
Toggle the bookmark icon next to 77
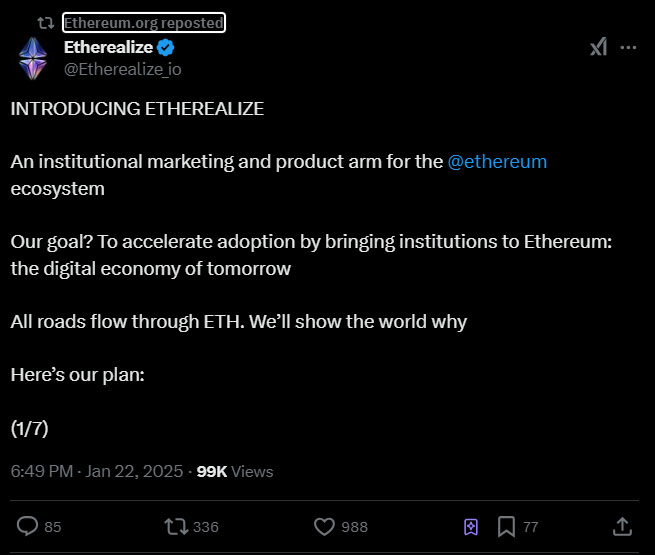[x=506, y=527]
